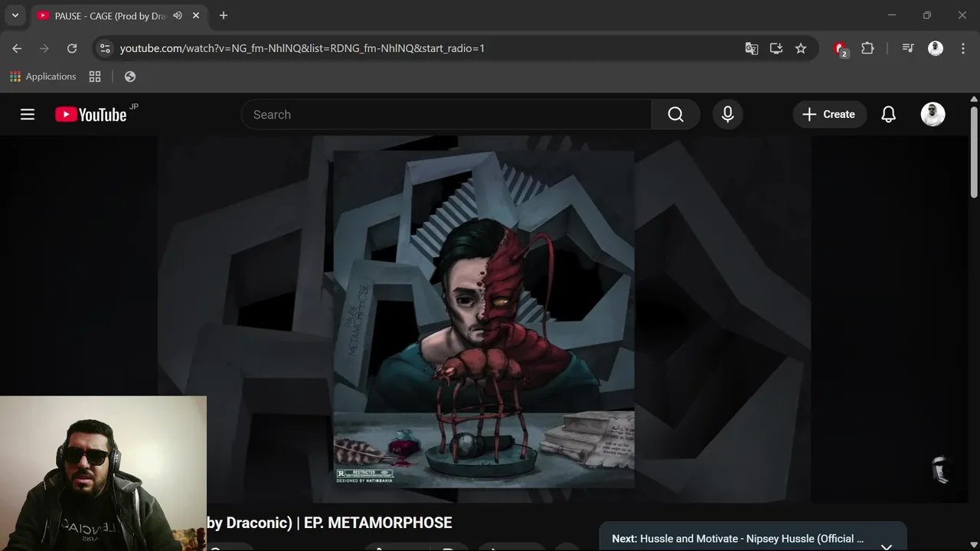The width and height of the screenshot is (980, 551).
Task: Open a new tab with plus
Action: click(x=224, y=15)
